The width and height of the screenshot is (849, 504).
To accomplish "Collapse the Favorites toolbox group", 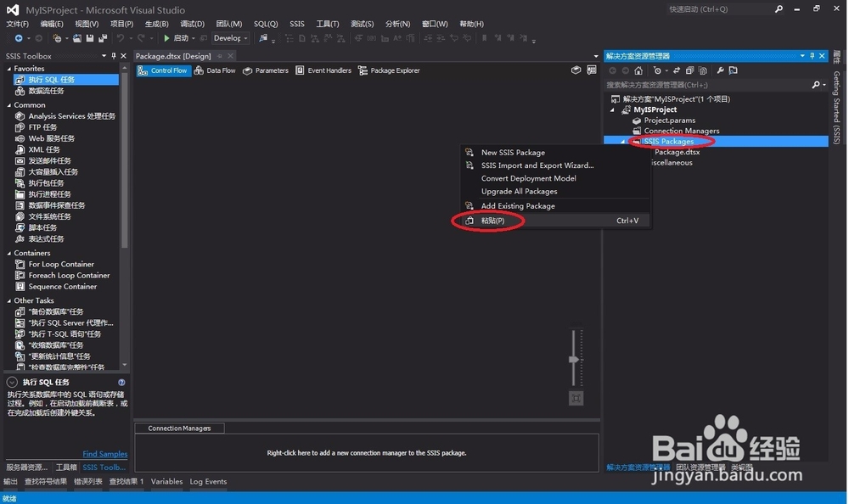I will pyautogui.click(x=8, y=69).
